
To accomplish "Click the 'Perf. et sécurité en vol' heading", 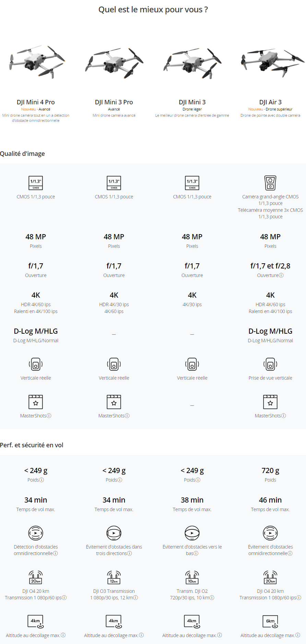I will (x=32, y=445).
